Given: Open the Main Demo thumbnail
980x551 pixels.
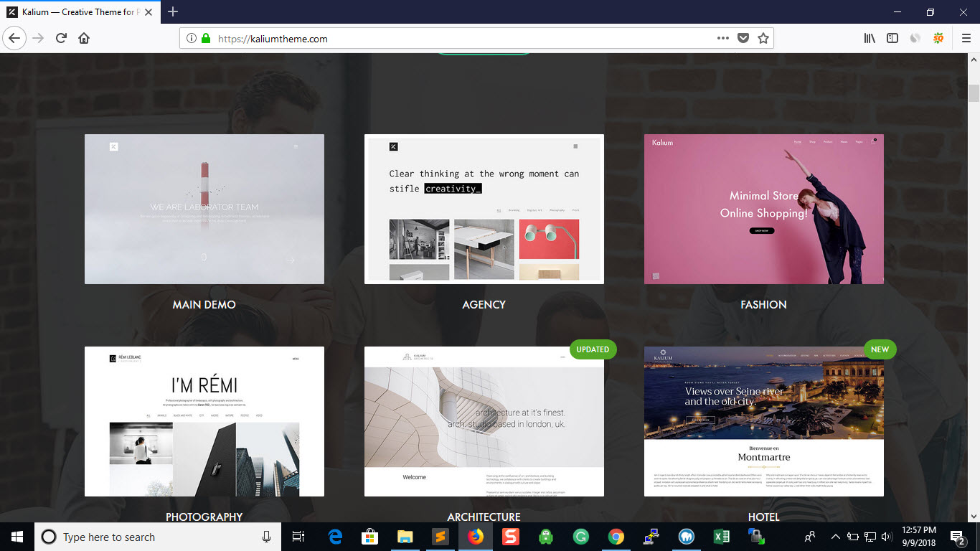Looking at the screenshot, I should [x=204, y=209].
